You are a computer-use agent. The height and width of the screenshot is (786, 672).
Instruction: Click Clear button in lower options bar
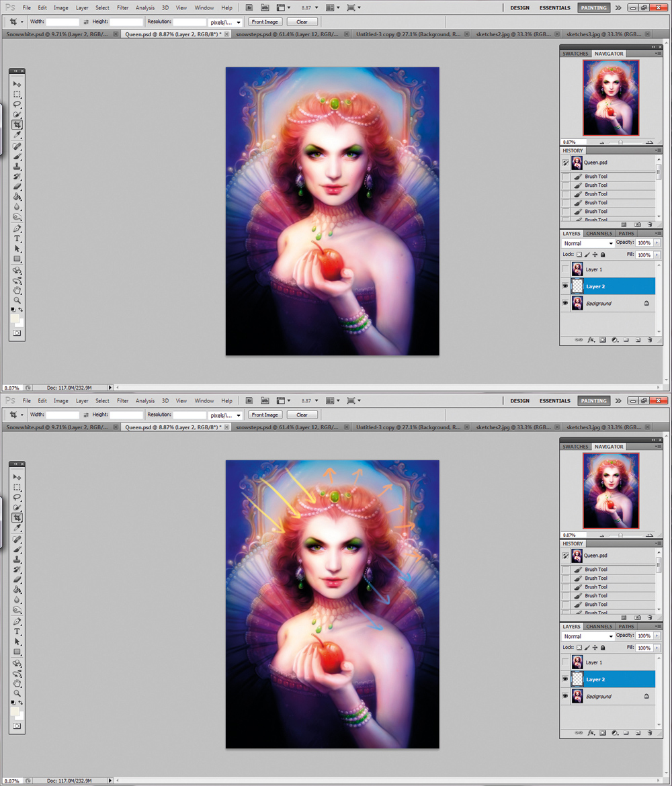(x=302, y=414)
